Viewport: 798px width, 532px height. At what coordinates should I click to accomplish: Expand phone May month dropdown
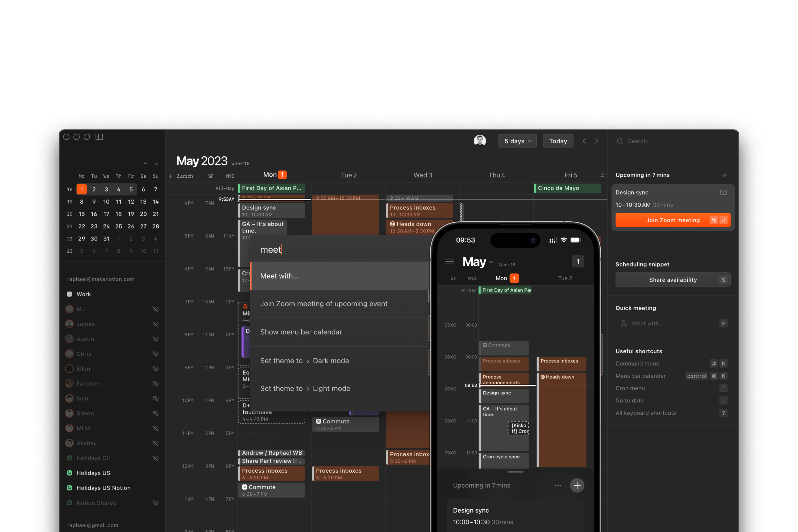[x=491, y=261]
